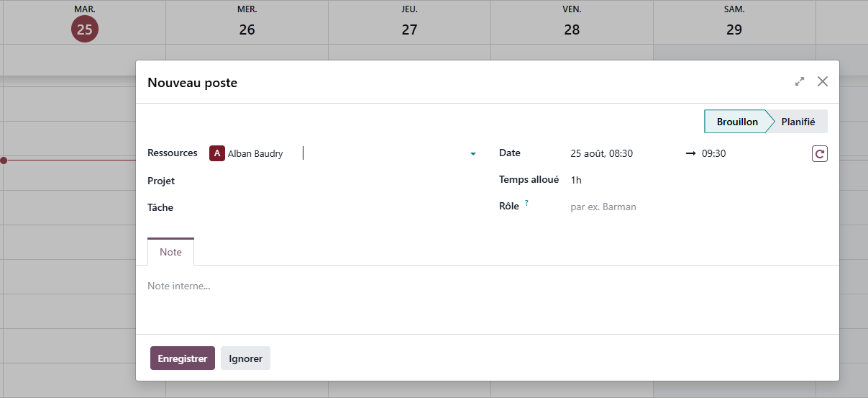Select today's date 25 in calendar header
868x398 pixels.
[85, 30]
